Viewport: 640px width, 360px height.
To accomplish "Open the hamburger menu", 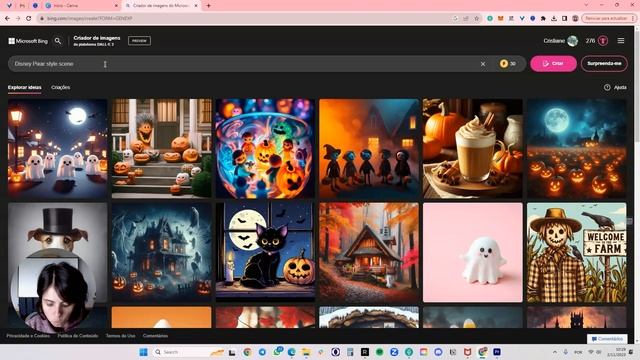I will pyautogui.click(x=621, y=41).
